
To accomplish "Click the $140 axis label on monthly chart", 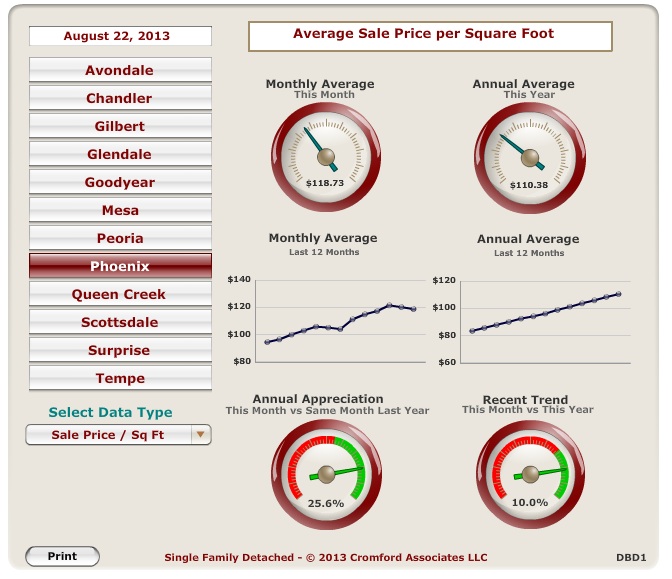I will (x=239, y=279).
